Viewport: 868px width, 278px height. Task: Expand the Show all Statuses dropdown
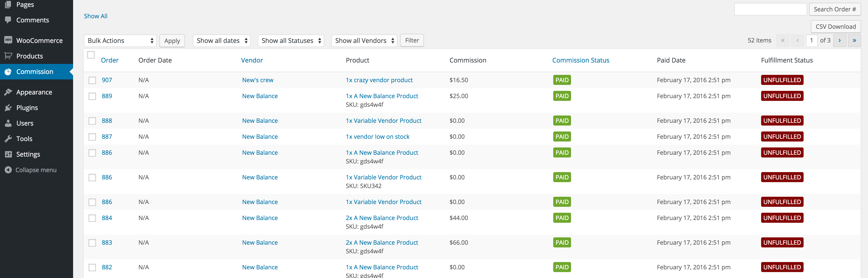pyautogui.click(x=291, y=41)
